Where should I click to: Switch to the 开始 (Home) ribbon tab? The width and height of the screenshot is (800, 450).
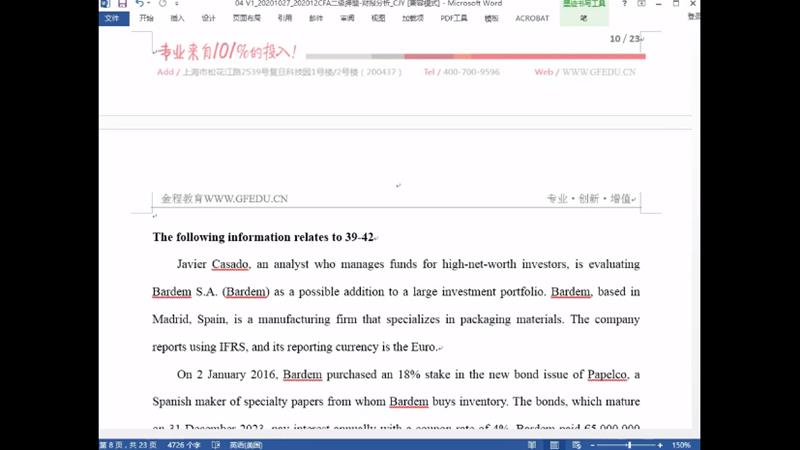tap(146, 18)
